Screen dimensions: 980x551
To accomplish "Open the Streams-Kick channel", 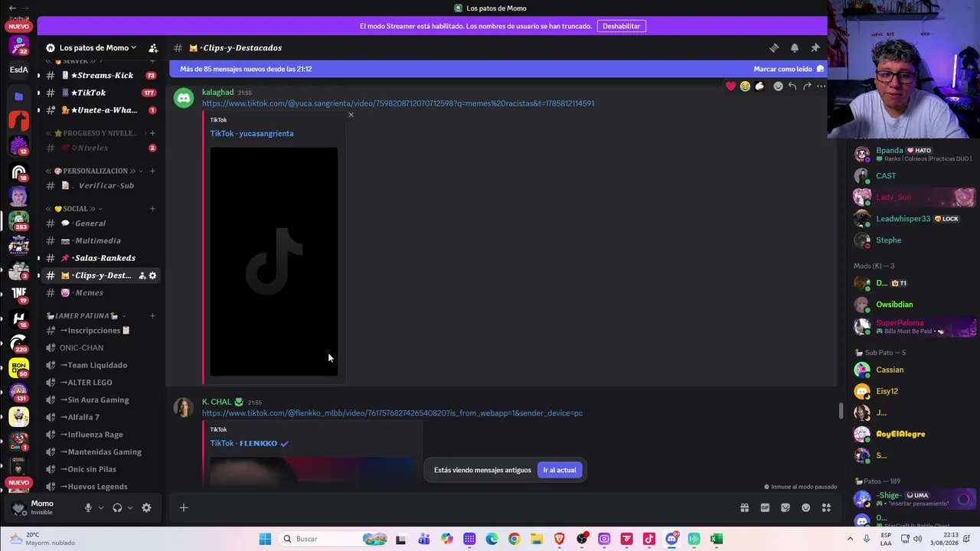I will click(x=101, y=75).
